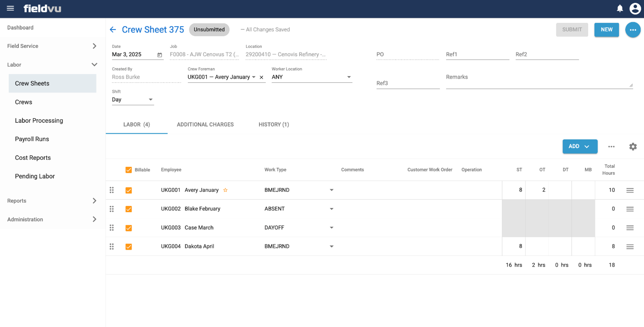Click the Ref1 input field

click(x=477, y=54)
